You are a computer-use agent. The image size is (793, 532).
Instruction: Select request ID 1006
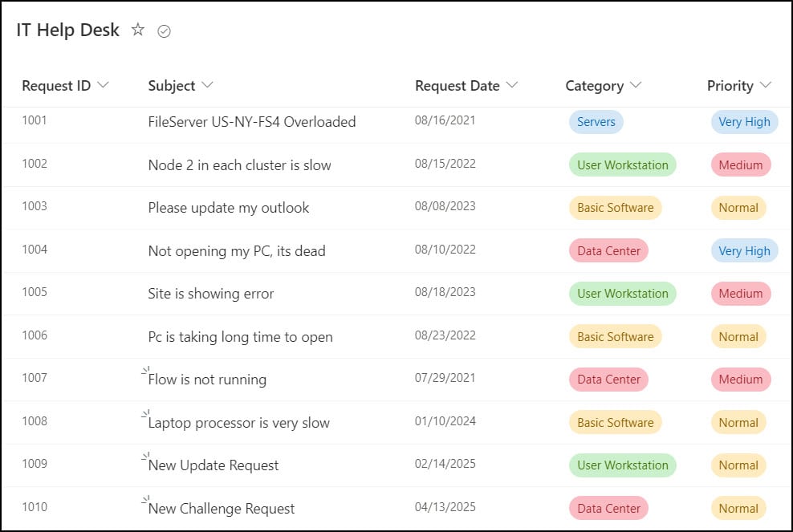point(35,335)
